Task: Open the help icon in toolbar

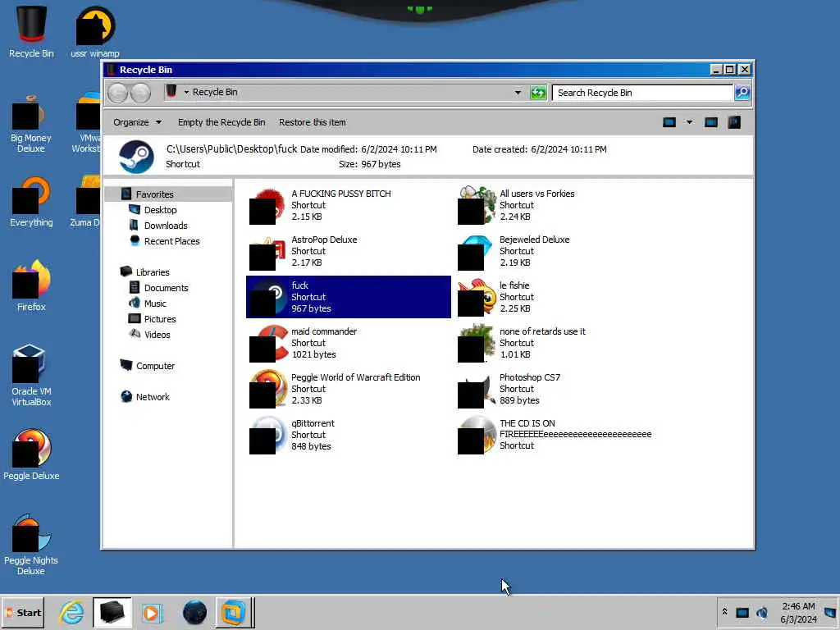Action: (x=734, y=122)
